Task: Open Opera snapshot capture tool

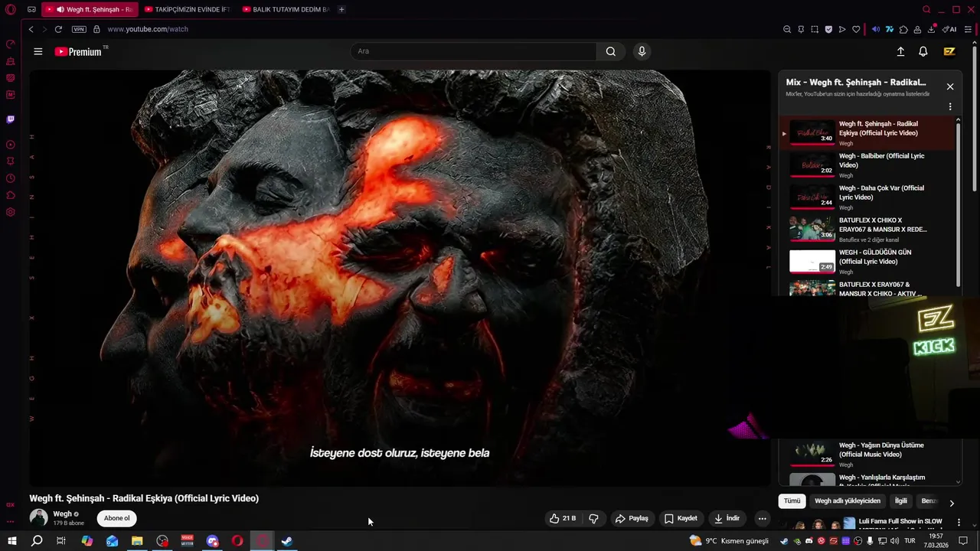Action: pos(815,29)
